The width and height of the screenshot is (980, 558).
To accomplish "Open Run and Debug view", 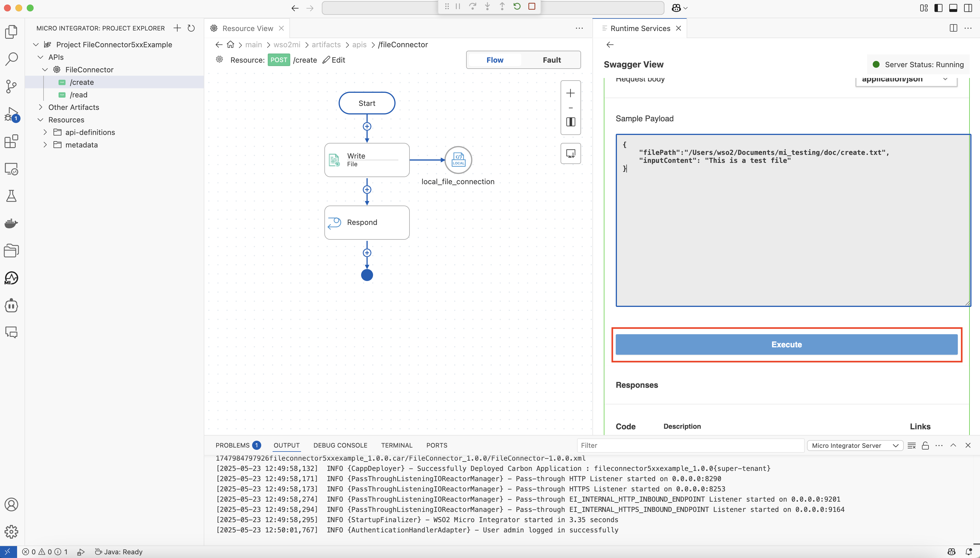I will (11, 114).
